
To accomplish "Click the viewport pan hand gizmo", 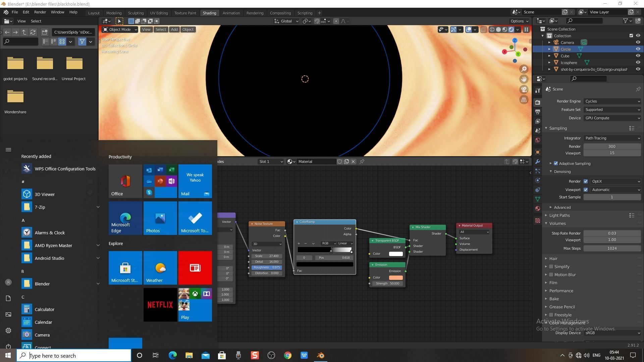I will point(524,79).
